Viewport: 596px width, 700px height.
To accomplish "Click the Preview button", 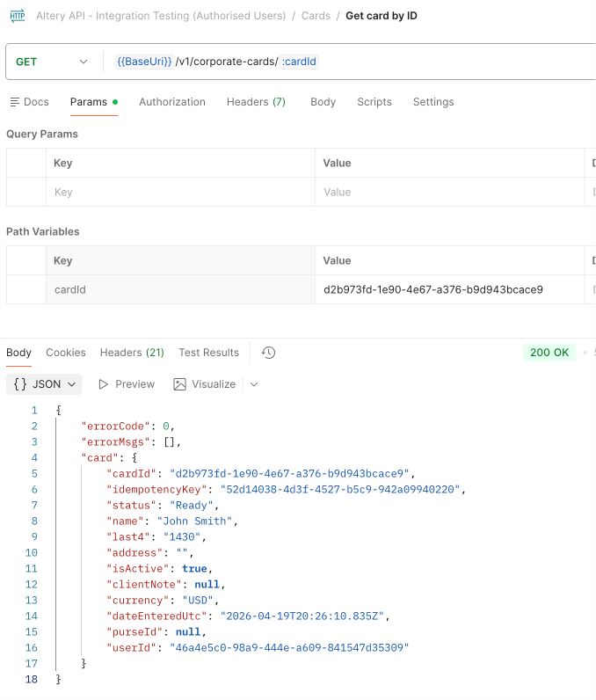I will tap(127, 384).
